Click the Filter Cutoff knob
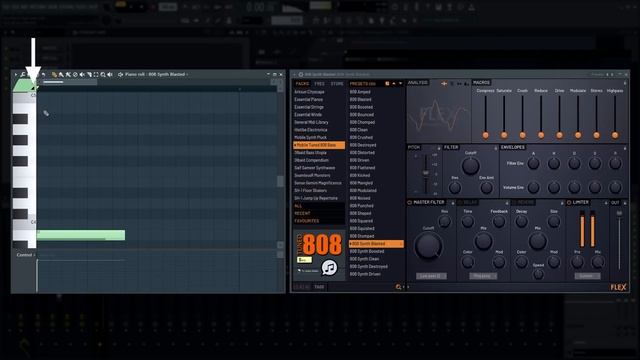Screen dimensions: 640x360 point(470,166)
